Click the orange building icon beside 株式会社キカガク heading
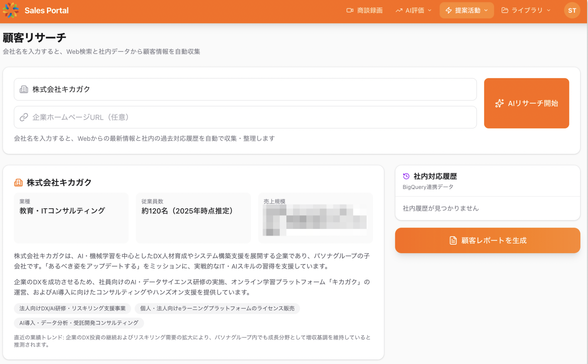Screen dimensions: 588x364 coord(18,183)
